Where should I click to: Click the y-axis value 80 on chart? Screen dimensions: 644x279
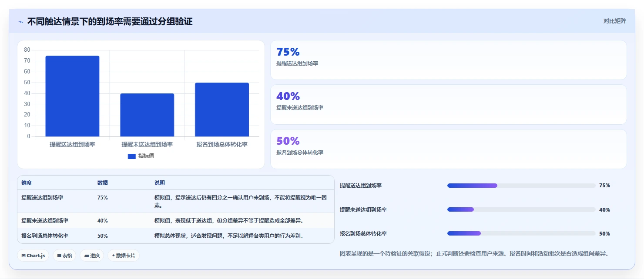[x=27, y=50]
